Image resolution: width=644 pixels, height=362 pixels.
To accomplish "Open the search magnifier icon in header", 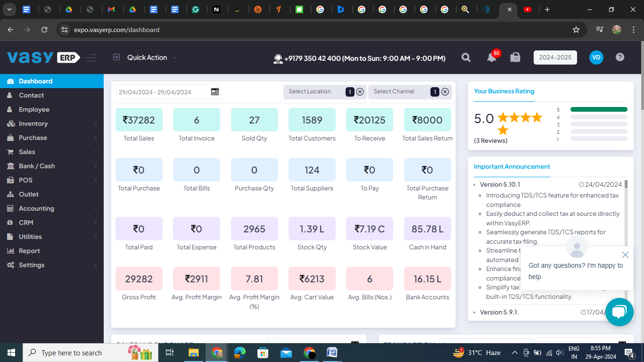I will coord(466,58).
